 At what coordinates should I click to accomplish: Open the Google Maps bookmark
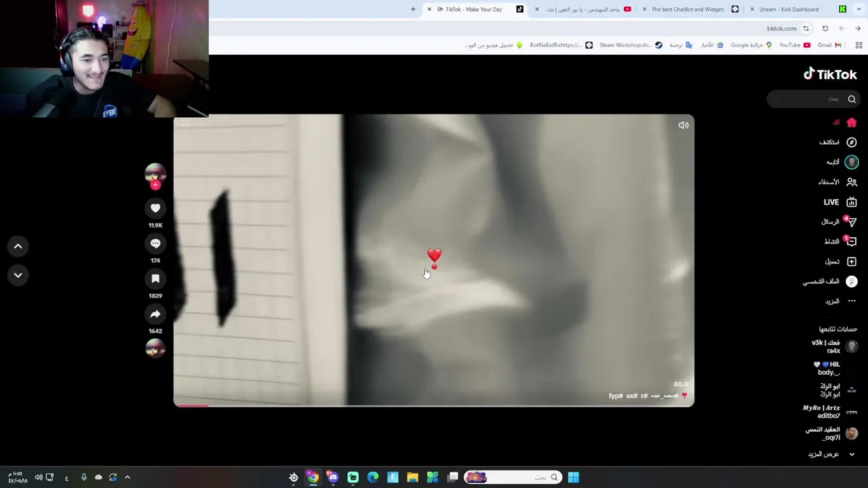(751, 45)
